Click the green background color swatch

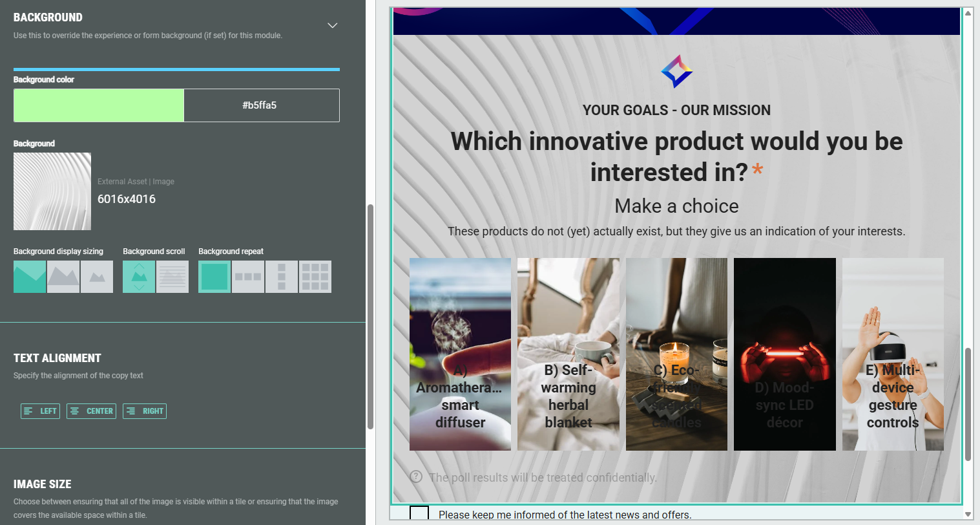pos(99,105)
